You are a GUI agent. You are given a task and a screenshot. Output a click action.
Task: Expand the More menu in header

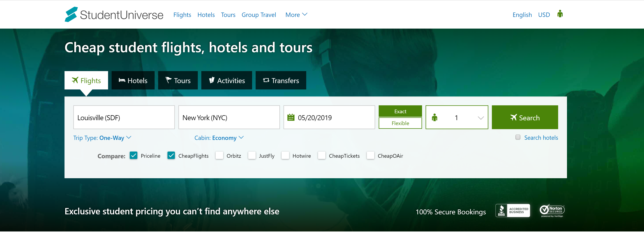(x=296, y=15)
